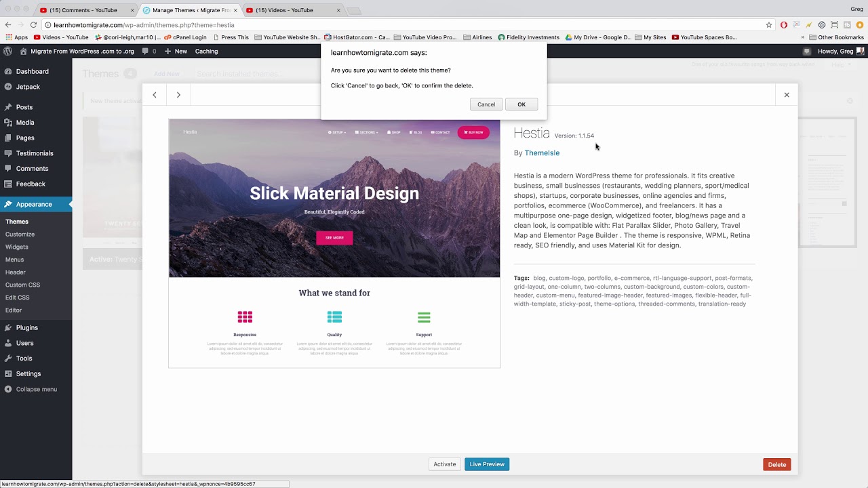Open Live Preview of Hestia
Screen dimensions: 868x488
coord(487,464)
